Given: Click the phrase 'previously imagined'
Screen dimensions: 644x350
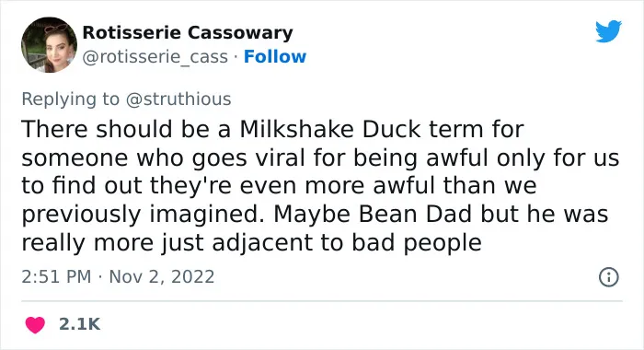Looking at the screenshot, I should pyautogui.click(x=143, y=216).
